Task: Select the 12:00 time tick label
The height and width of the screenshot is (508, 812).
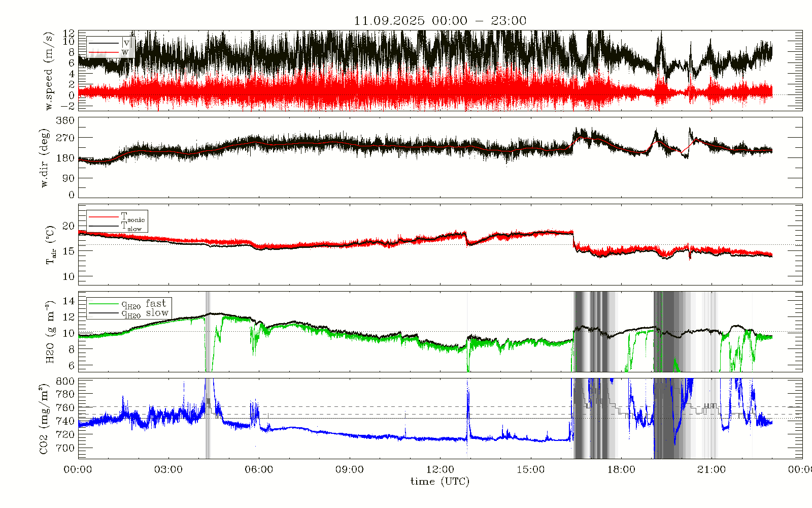Action: [440, 469]
